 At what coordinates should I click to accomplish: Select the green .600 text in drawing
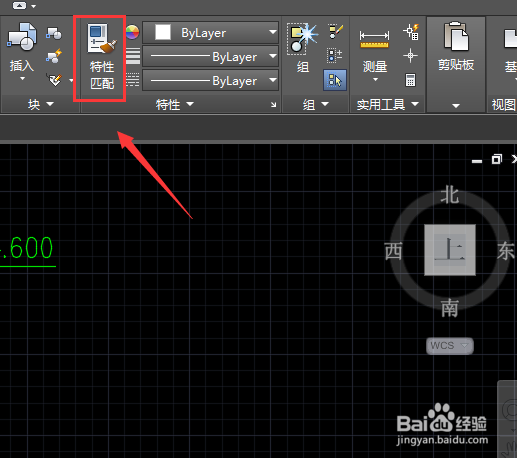click(x=27, y=248)
